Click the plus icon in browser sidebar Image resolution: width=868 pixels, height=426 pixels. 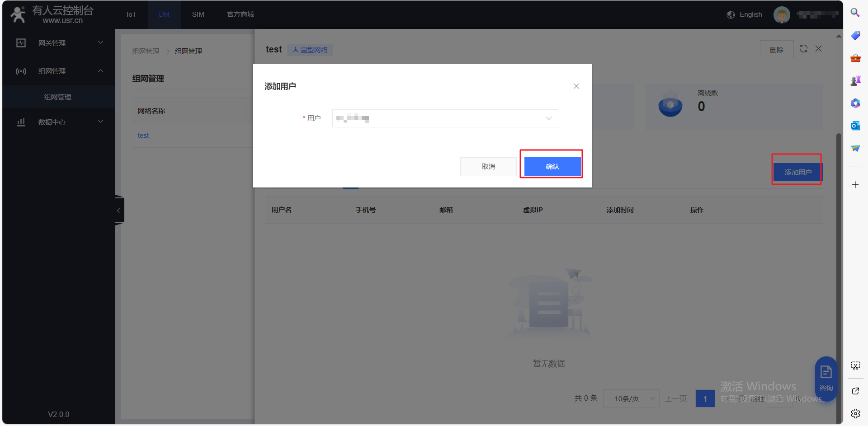pos(855,185)
